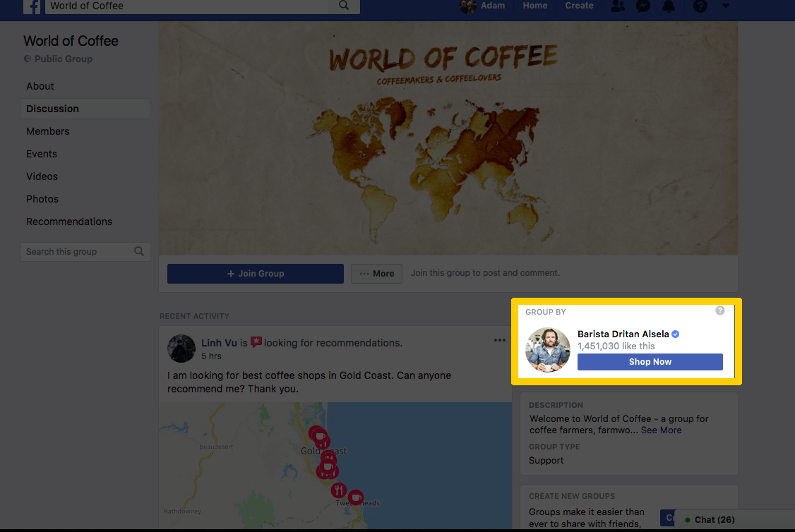Click magnifier icon in Search this group
795x532 pixels.
click(x=139, y=251)
